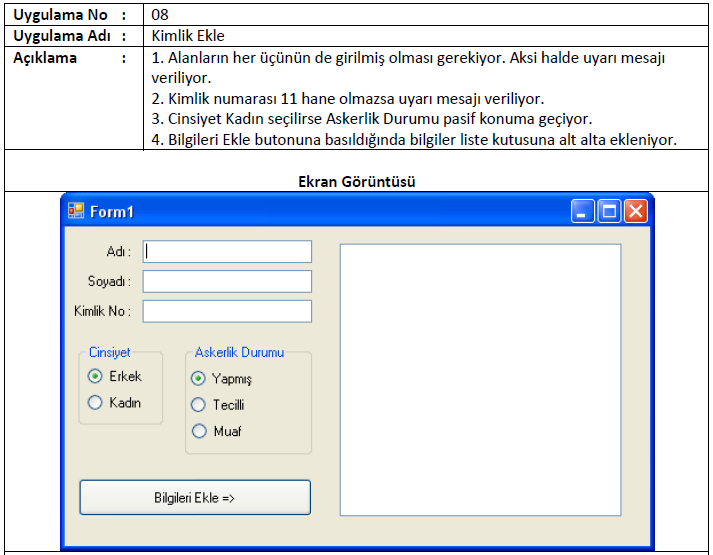Viewport: 713px width, 555px height.
Task: Click the Ekran Görüntüsü heading
Action: tap(356, 182)
